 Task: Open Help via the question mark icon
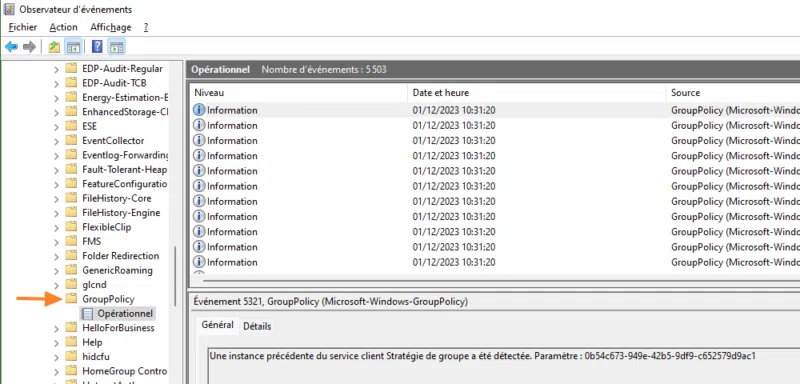click(x=97, y=47)
